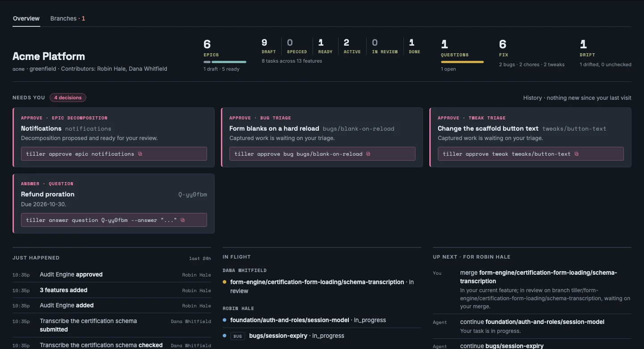
Task: Select the 0 In Review stat
Action: click(x=385, y=46)
